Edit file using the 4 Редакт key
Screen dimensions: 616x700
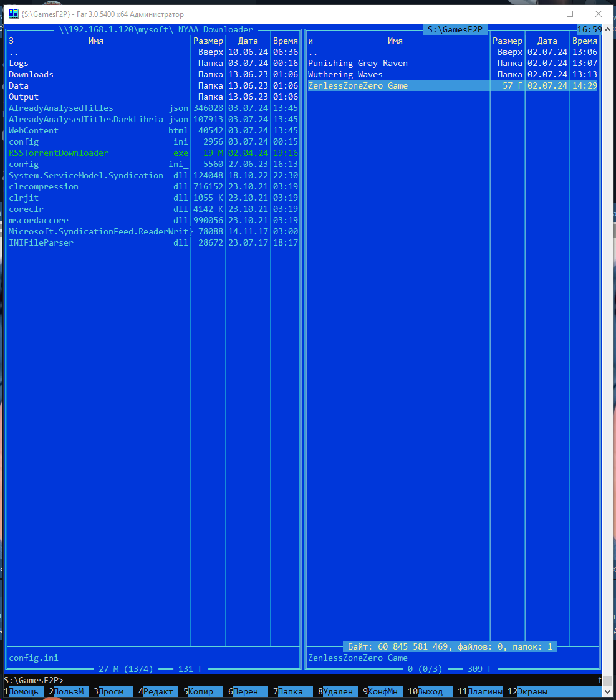156,691
